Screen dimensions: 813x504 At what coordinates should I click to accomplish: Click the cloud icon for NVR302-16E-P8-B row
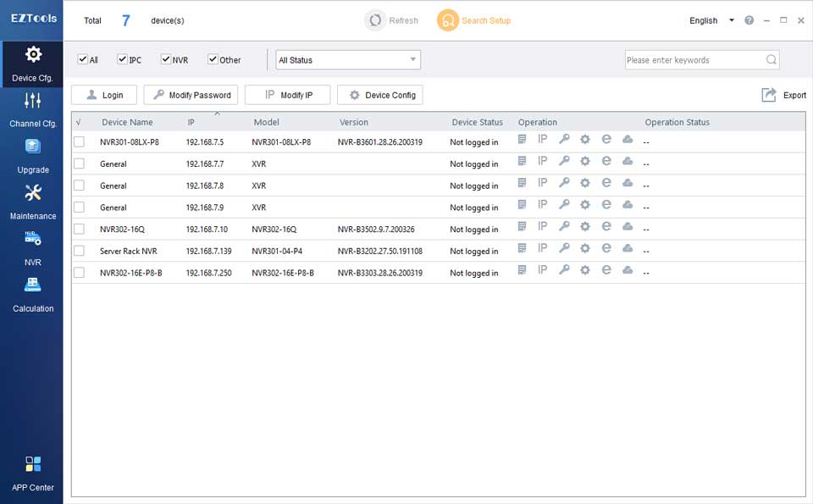tap(628, 270)
